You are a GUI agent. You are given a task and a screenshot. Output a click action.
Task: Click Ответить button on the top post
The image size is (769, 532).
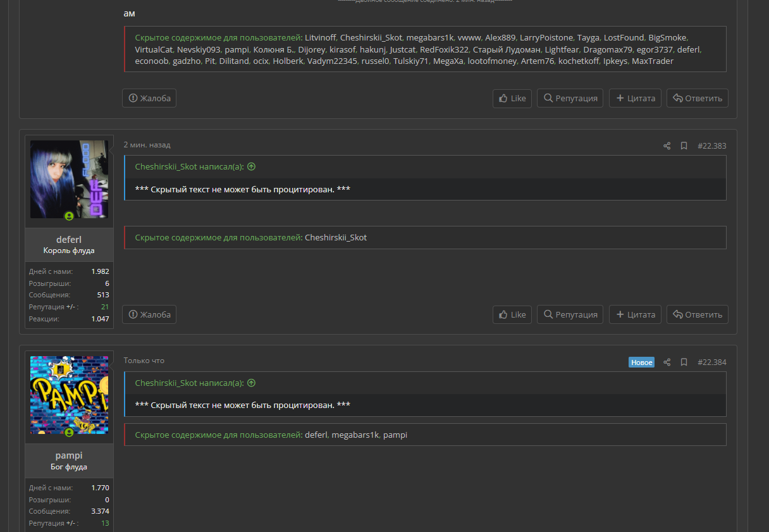698,98
